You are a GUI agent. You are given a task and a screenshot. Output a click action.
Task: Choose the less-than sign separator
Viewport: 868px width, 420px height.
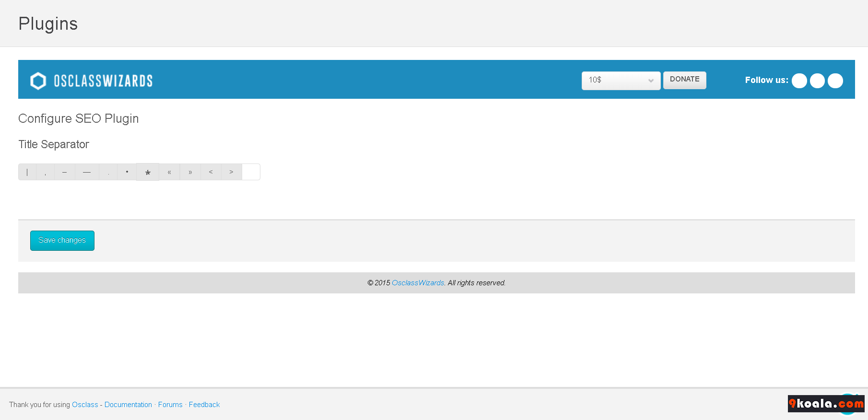click(x=211, y=172)
